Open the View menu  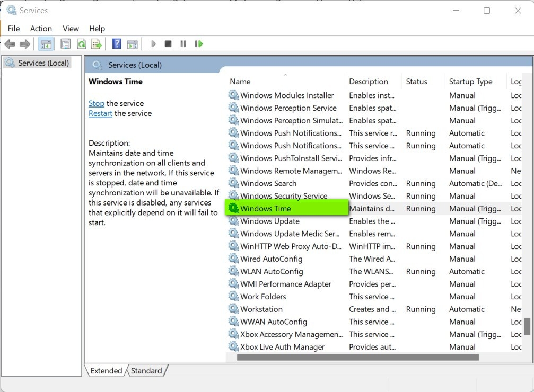click(x=71, y=28)
